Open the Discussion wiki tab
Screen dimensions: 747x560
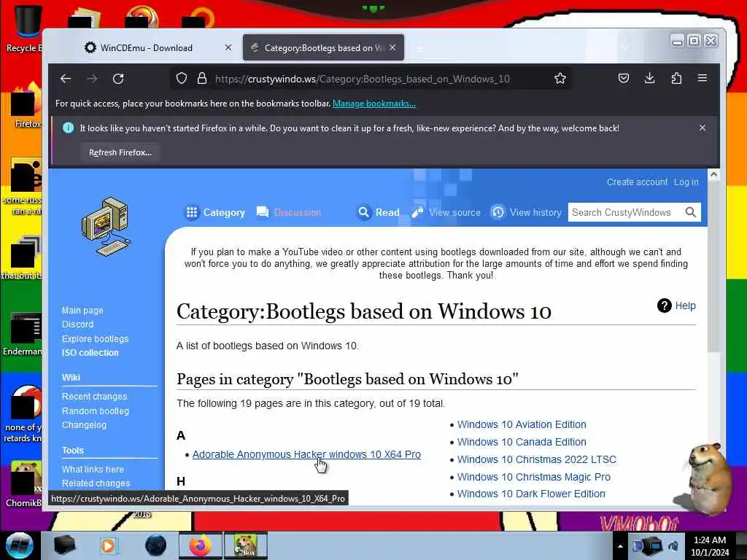pos(289,212)
